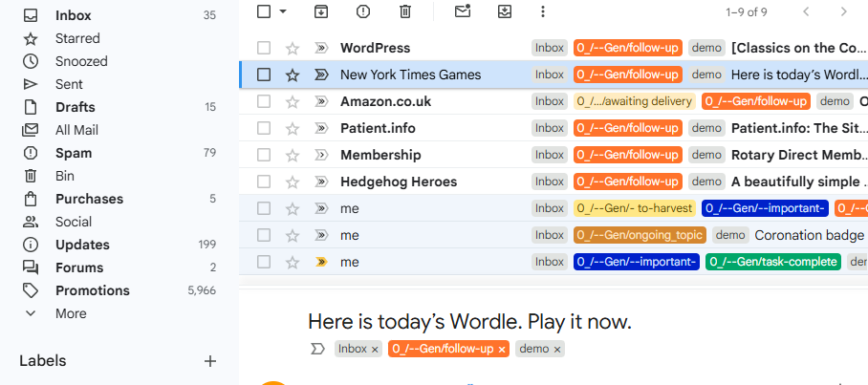The height and width of the screenshot is (385, 868).
Task: Toggle importance marker on Hedgehog Heroes email
Action: [321, 182]
